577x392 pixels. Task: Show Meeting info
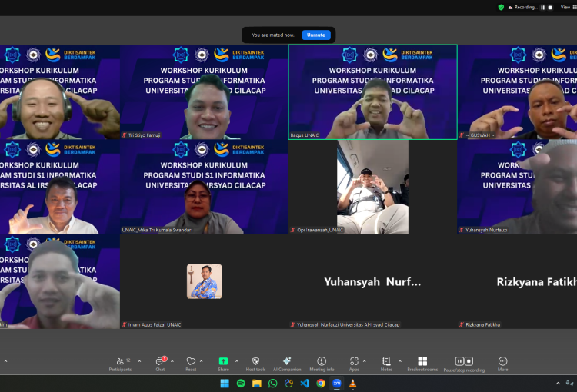(x=322, y=363)
